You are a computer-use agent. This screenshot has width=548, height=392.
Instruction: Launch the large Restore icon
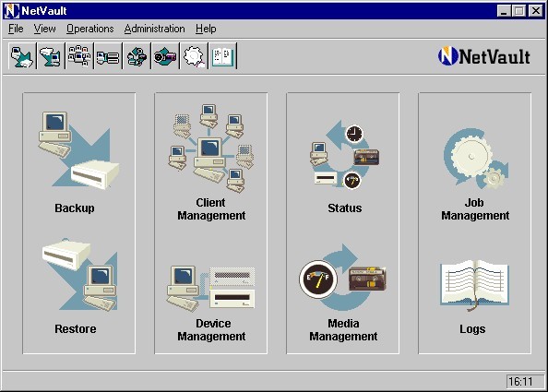[x=79, y=275]
